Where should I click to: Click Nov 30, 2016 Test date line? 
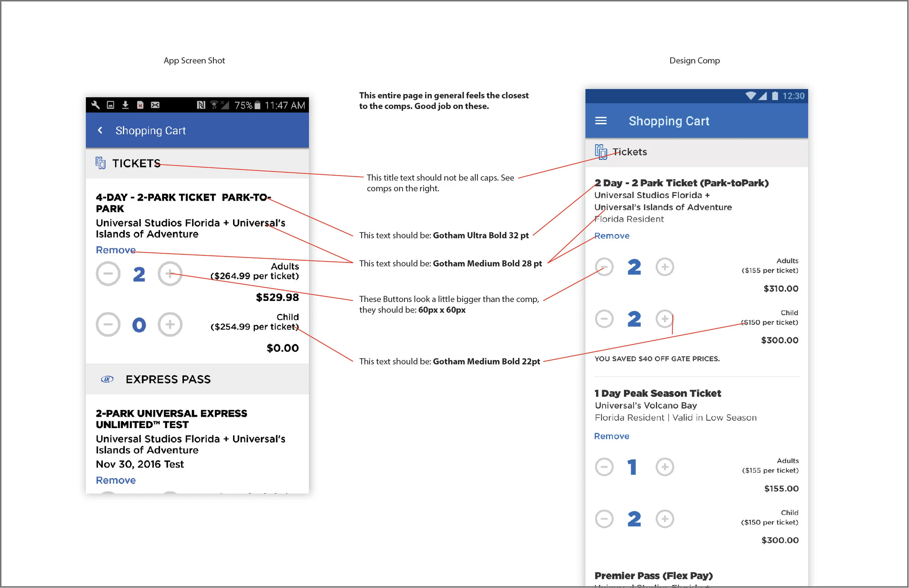140,464
